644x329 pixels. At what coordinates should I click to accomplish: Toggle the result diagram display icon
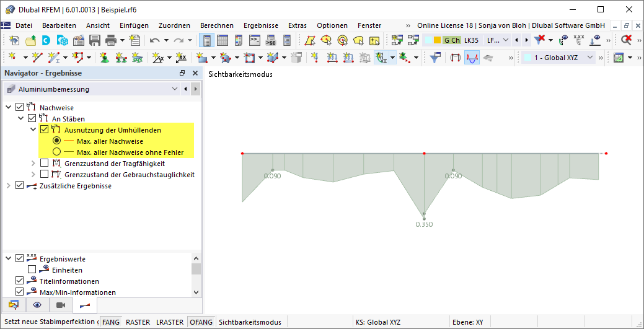pos(472,57)
